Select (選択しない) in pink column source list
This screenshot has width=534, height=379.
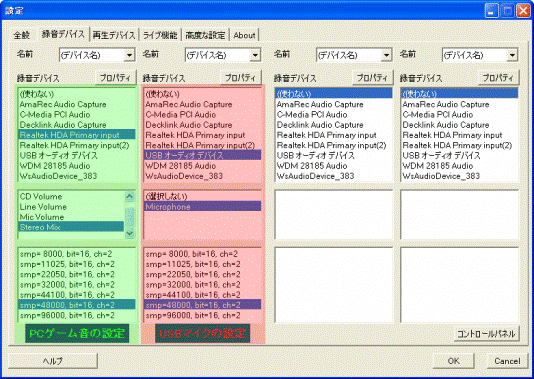203,196
